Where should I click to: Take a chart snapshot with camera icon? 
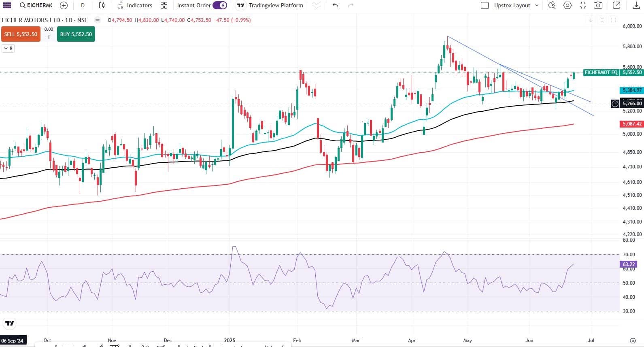click(598, 5)
